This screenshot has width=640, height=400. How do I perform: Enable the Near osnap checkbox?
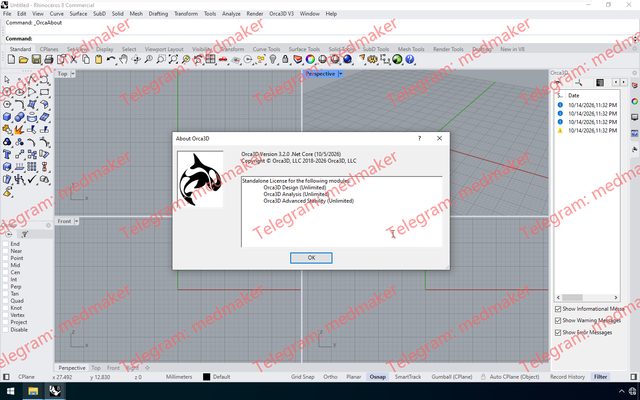(x=6, y=251)
